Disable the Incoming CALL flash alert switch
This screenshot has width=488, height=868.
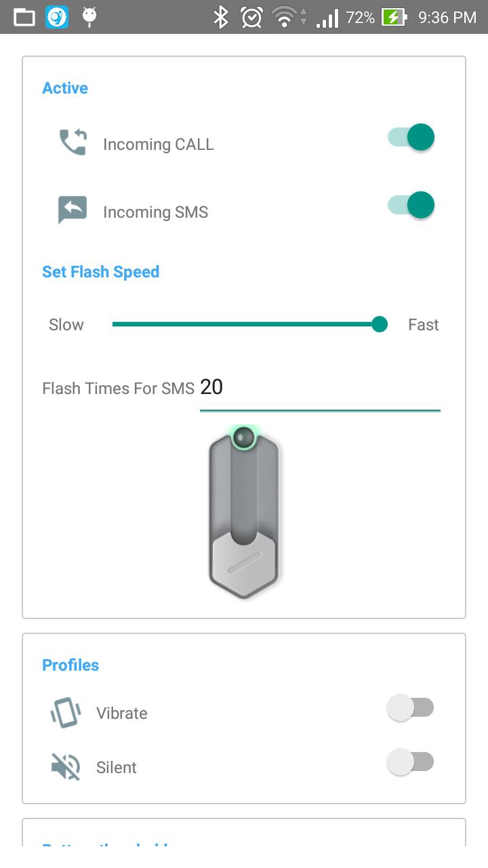click(410, 137)
